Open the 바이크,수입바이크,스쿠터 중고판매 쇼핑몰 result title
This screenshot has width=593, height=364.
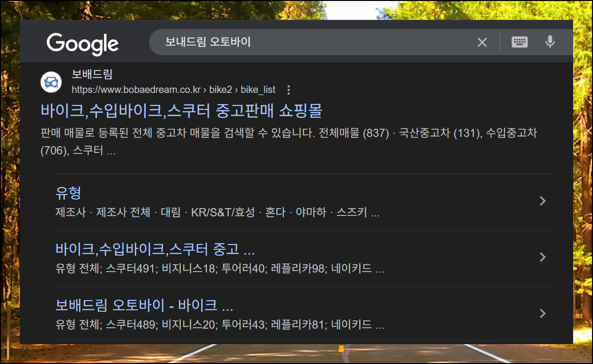(x=182, y=111)
